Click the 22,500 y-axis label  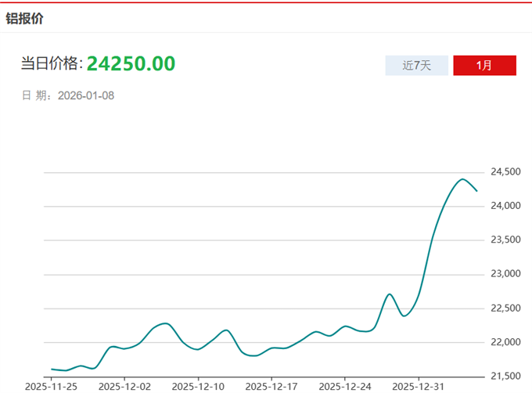pos(506,308)
